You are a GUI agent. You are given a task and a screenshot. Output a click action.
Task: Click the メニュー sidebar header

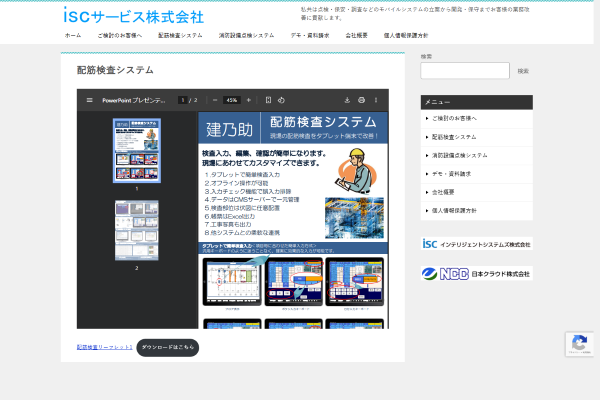[477, 102]
